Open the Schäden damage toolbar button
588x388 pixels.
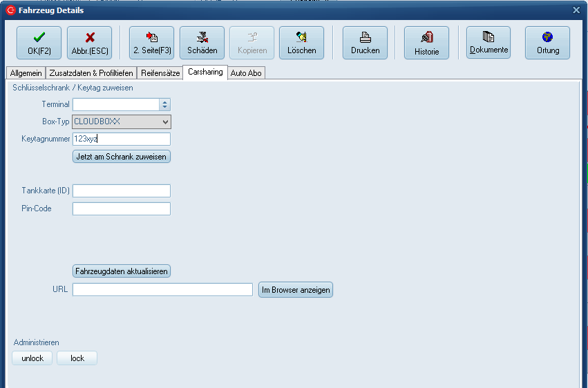click(x=202, y=43)
